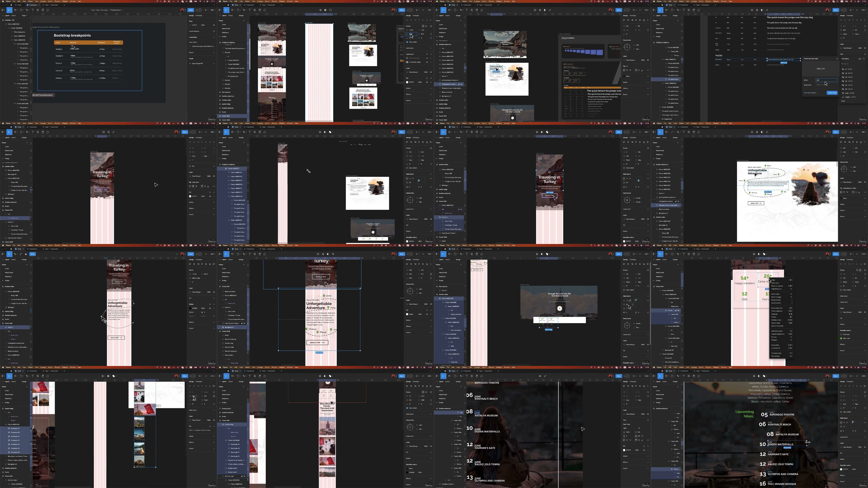Viewport: 868px width, 488px height.
Task: Open the 85% zoom dropdown
Action: 213,10
